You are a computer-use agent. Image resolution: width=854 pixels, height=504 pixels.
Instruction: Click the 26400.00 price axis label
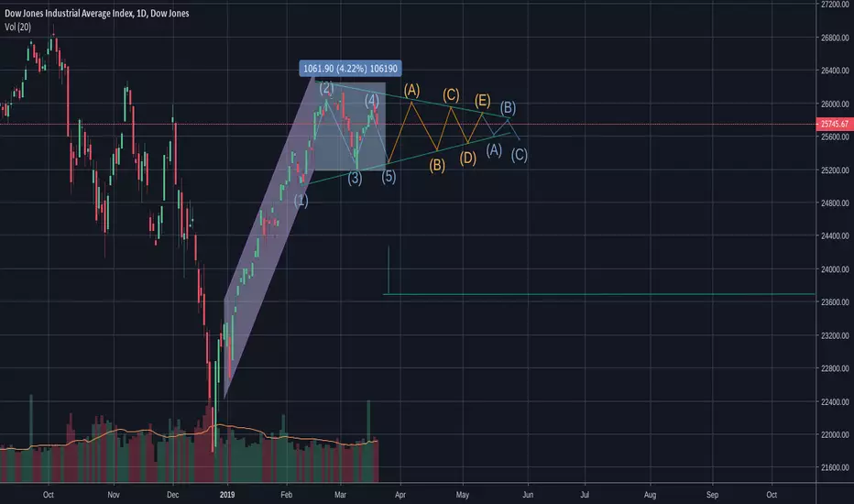[x=835, y=71]
